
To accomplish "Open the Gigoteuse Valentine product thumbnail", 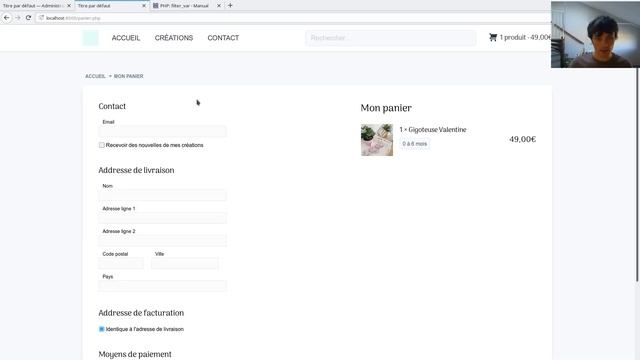I will [x=377, y=140].
